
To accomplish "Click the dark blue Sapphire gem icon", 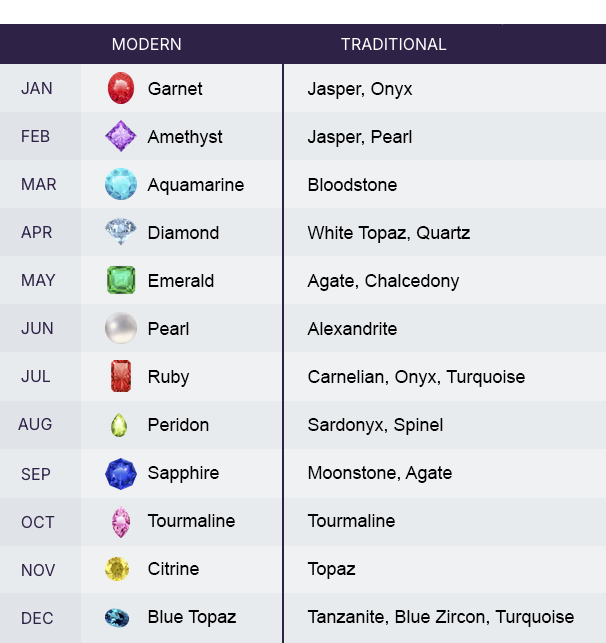I will coord(121,473).
